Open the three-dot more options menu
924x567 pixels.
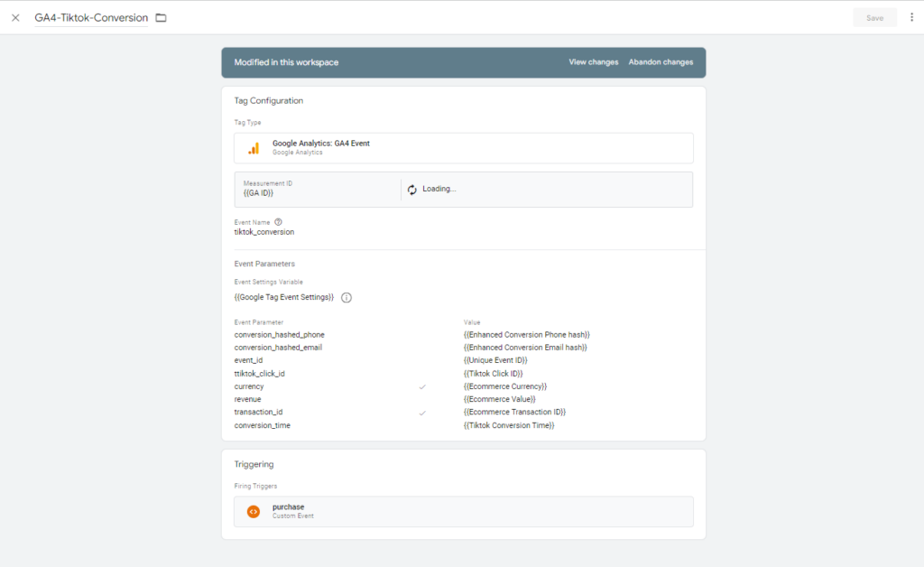click(911, 18)
